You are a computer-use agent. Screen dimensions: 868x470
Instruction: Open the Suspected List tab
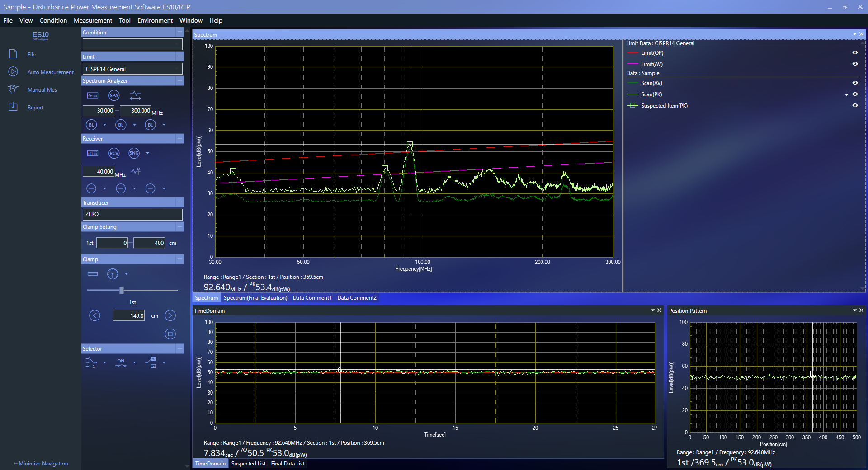(248, 464)
